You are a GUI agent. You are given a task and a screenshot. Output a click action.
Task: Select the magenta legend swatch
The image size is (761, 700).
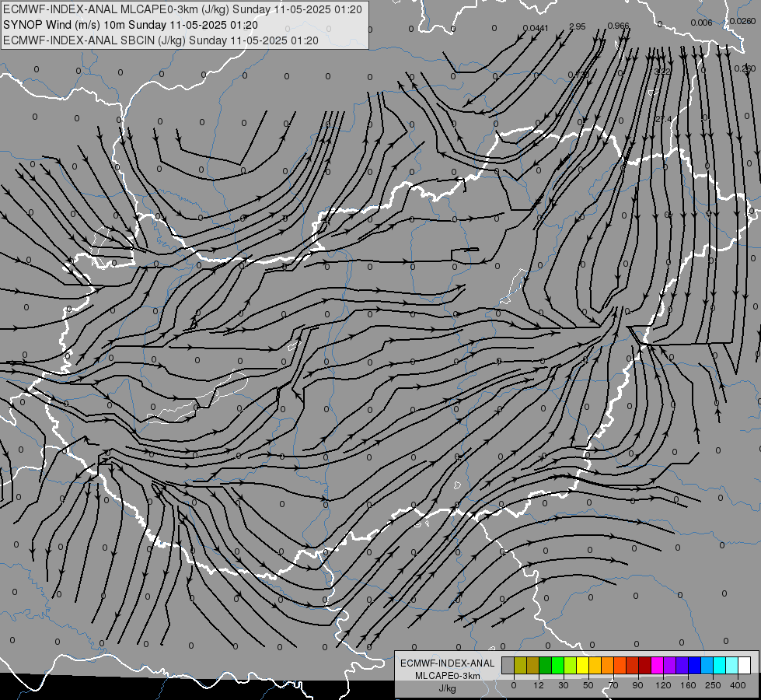tap(658, 665)
